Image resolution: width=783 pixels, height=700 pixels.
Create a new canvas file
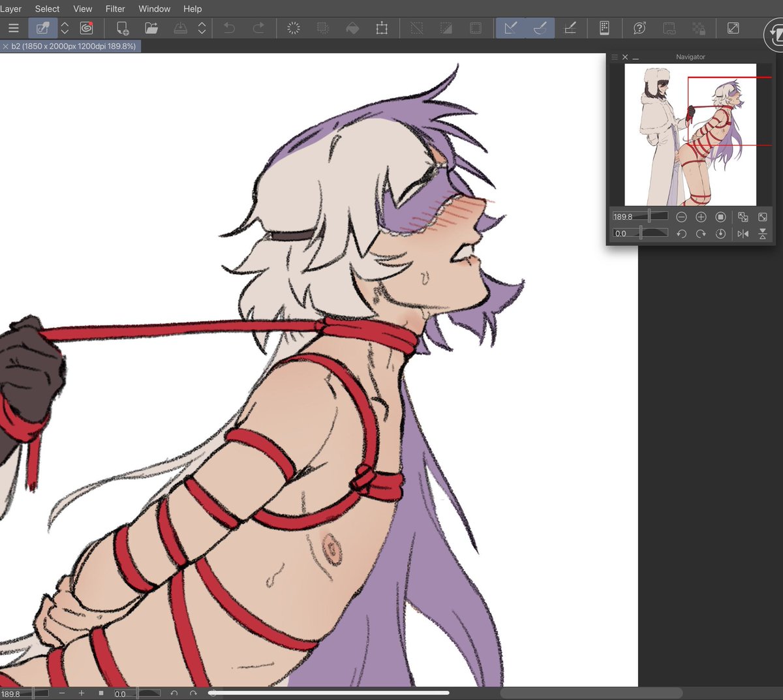coord(122,28)
